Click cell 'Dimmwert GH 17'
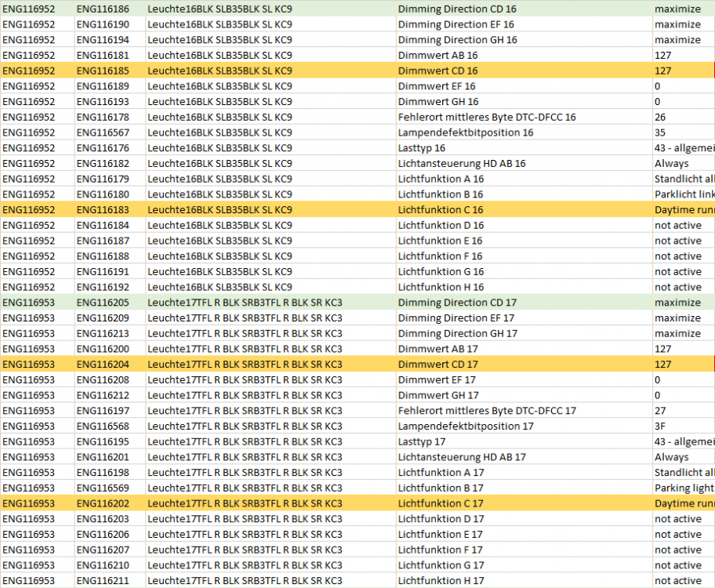The width and height of the screenshot is (715, 588). (524, 395)
